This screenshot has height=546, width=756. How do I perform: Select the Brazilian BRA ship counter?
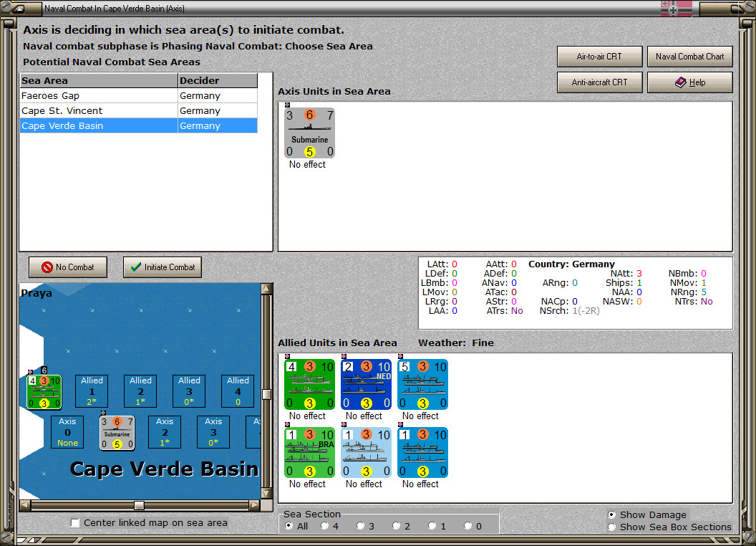coord(309,451)
